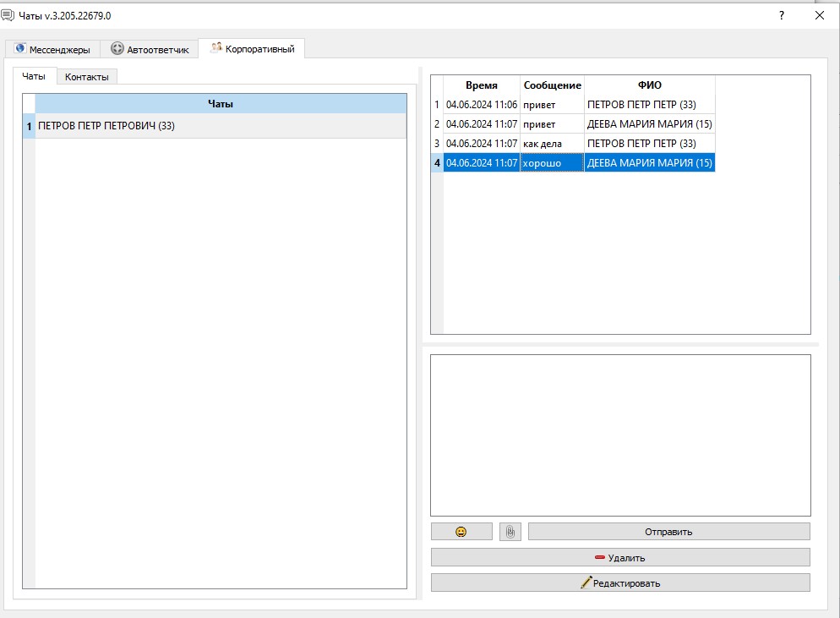
Task: Click the red minus icon on Удалить
Action: pos(600,557)
